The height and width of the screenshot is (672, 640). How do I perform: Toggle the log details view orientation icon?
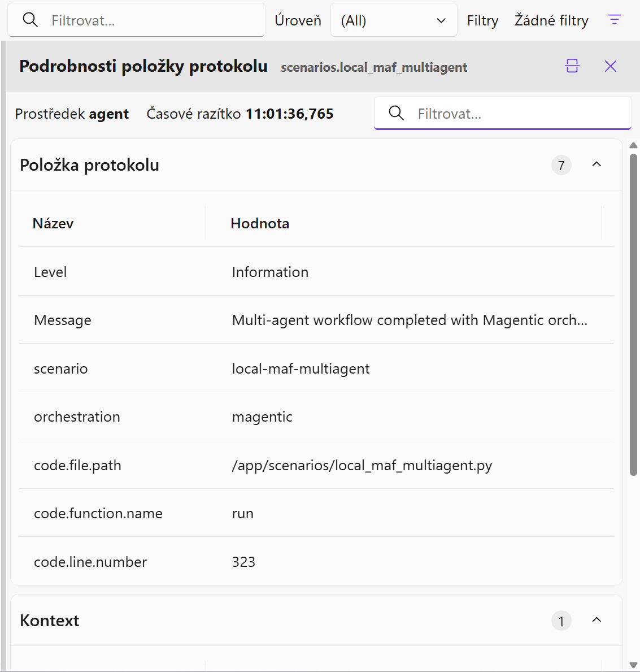572,66
